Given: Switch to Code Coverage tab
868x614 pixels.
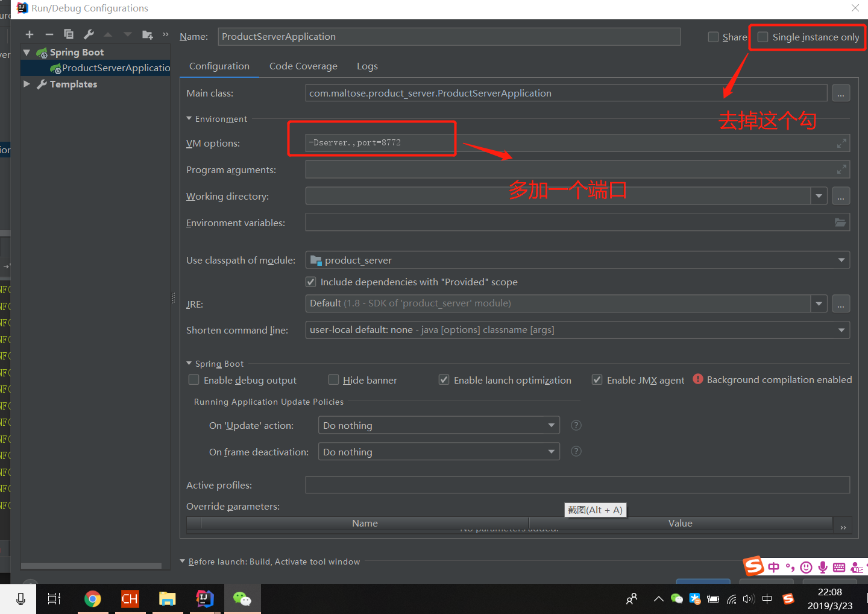Looking at the screenshot, I should pyautogui.click(x=303, y=66).
